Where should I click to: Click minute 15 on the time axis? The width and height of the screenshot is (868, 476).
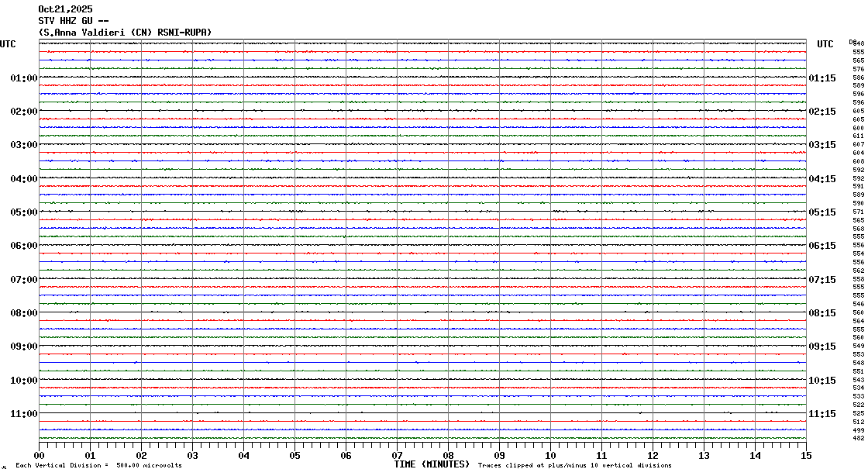[x=806, y=456]
